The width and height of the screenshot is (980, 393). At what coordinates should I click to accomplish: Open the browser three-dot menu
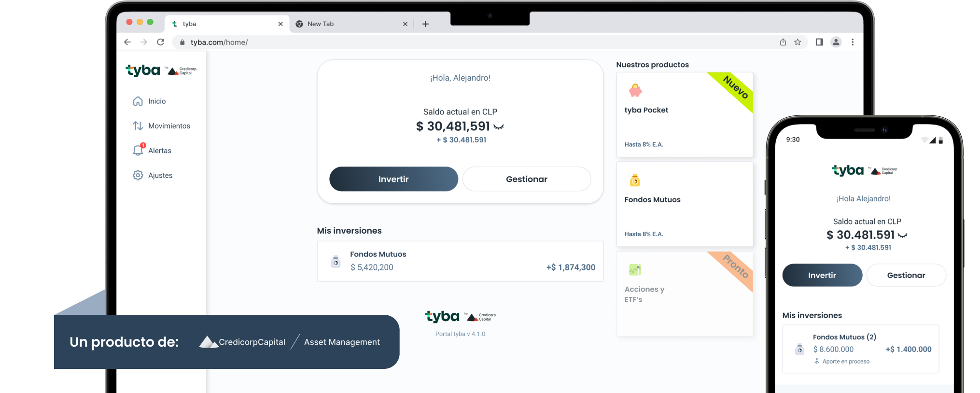(853, 42)
